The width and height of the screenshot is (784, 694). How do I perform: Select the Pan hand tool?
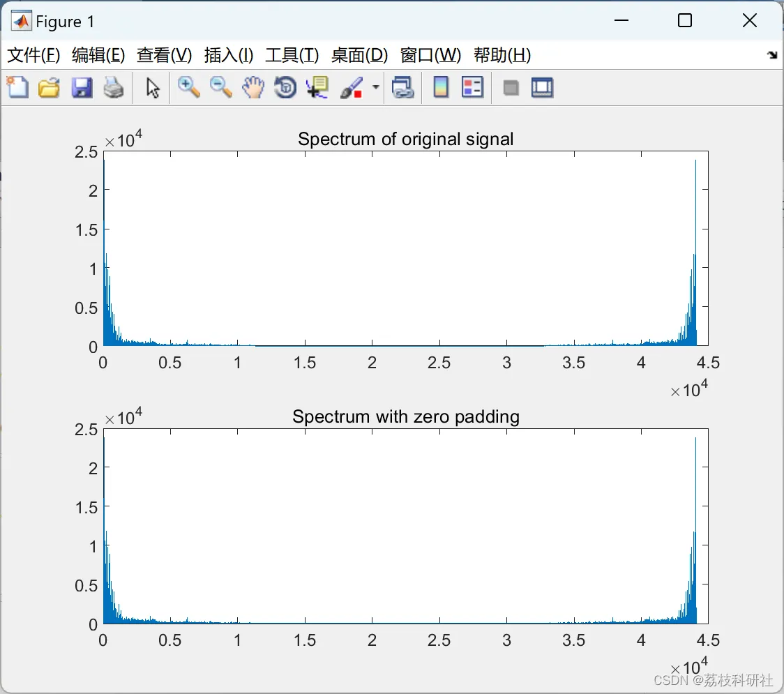click(x=253, y=87)
